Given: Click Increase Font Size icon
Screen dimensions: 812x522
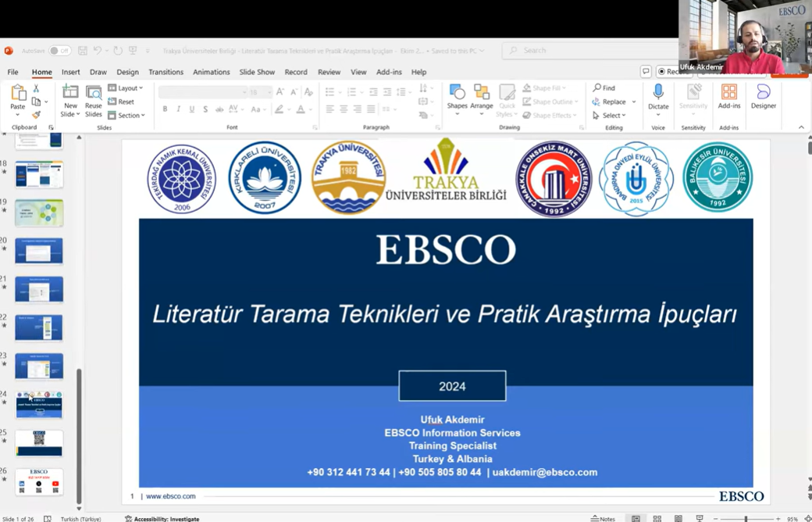Looking at the screenshot, I should (280, 92).
